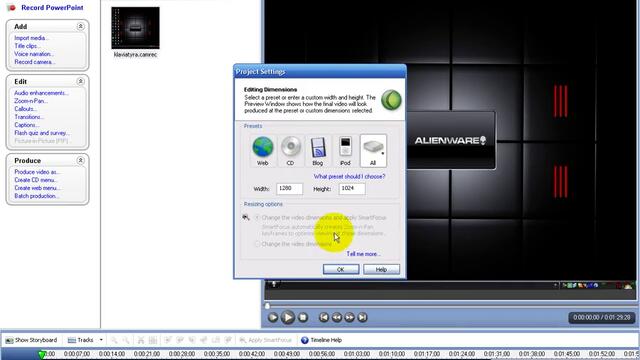The width and height of the screenshot is (640, 360).
Task: Click the 0:00:28;00 mark on timeline ruler
Action: pyautogui.click(x=182, y=354)
